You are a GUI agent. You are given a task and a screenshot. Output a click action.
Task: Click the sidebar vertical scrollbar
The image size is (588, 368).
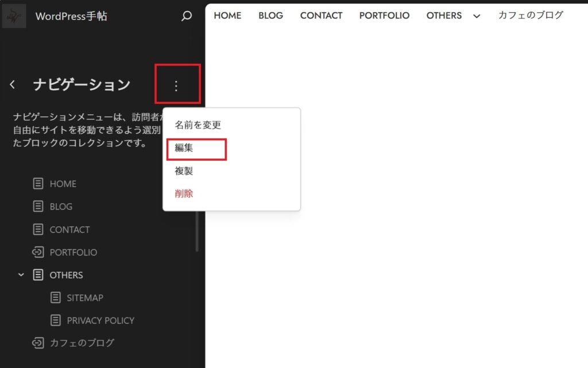[x=197, y=230]
